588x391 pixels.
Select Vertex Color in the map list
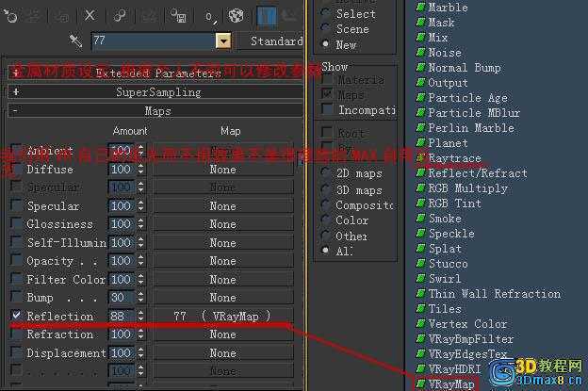[x=467, y=323]
